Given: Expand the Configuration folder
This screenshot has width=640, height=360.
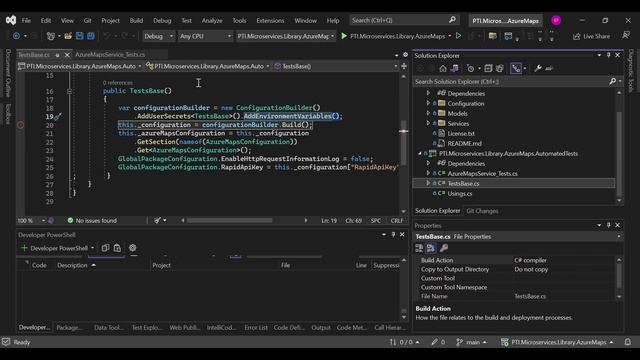Looking at the screenshot, I should tap(428, 103).
